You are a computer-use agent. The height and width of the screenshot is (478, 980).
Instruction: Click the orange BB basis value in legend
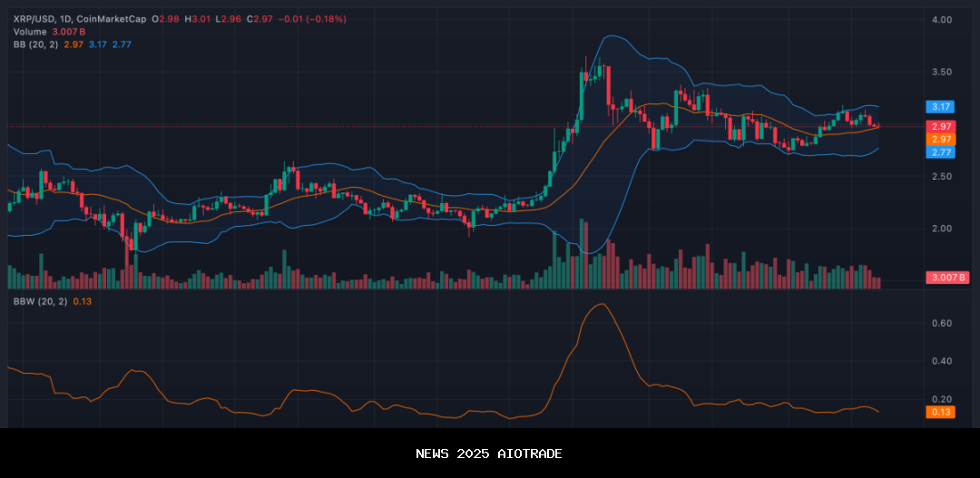click(x=73, y=44)
